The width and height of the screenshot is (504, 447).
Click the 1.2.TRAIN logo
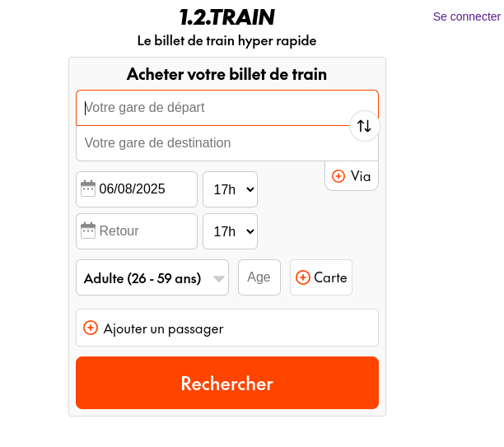[226, 17]
